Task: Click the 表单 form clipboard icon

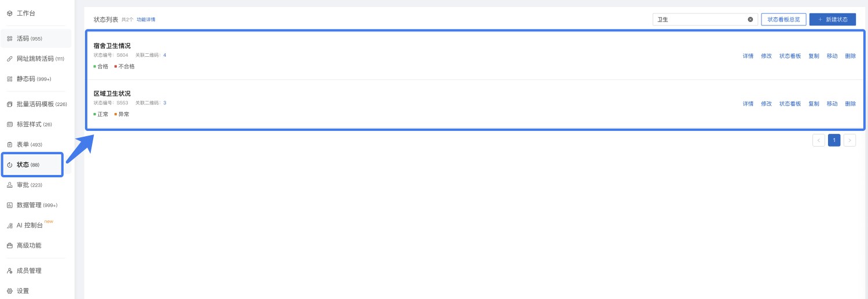Action: click(9, 145)
